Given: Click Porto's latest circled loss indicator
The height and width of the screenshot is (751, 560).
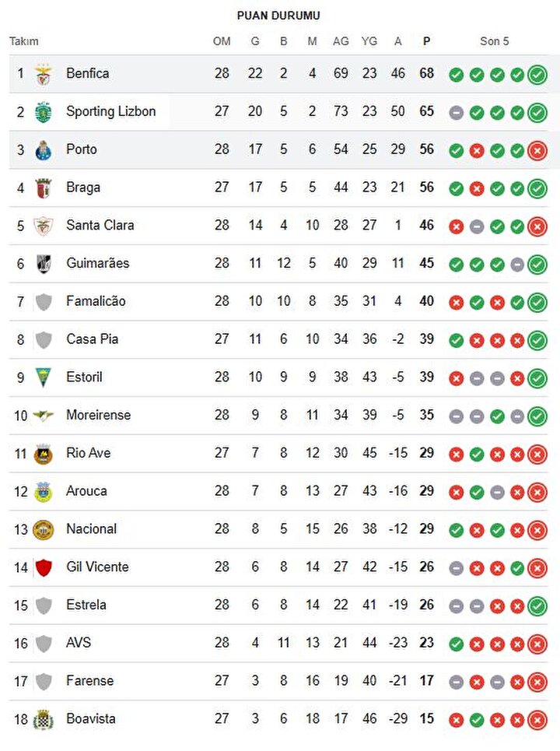Looking at the screenshot, I should pos(537,150).
